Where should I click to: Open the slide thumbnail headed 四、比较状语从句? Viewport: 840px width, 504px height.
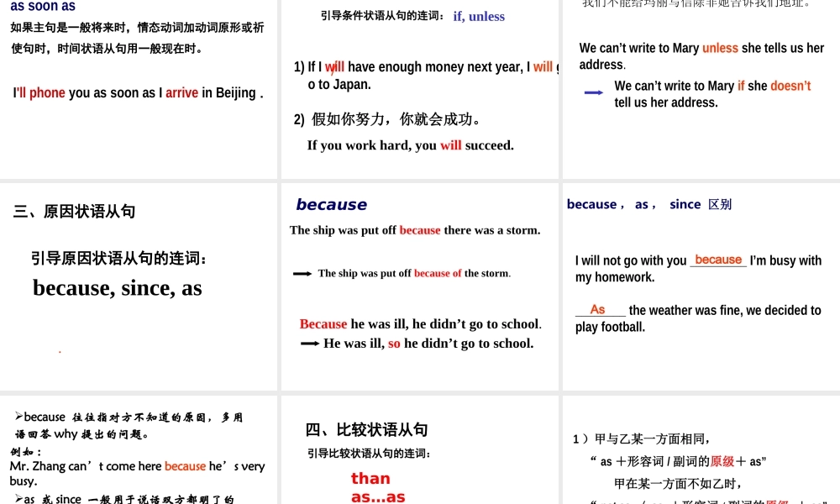tap(419, 450)
